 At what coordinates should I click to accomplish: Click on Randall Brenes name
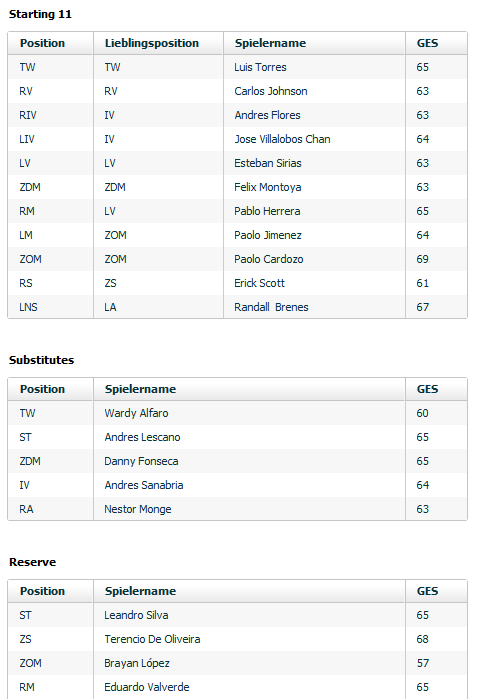coord(271,307)
